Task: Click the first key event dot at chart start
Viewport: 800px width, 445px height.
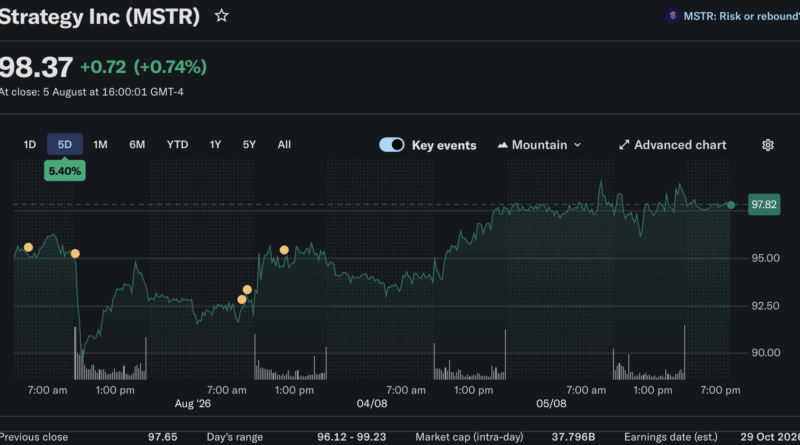Action: 28,248
